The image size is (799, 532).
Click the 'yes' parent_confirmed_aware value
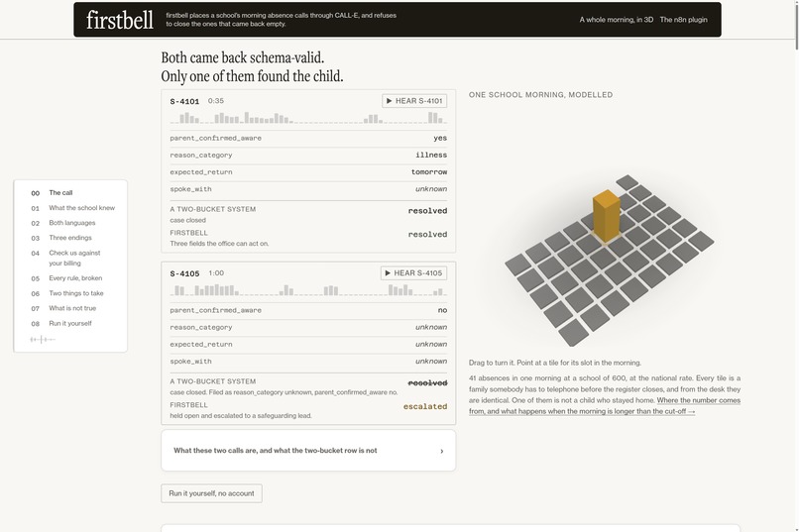pos(440,138)
